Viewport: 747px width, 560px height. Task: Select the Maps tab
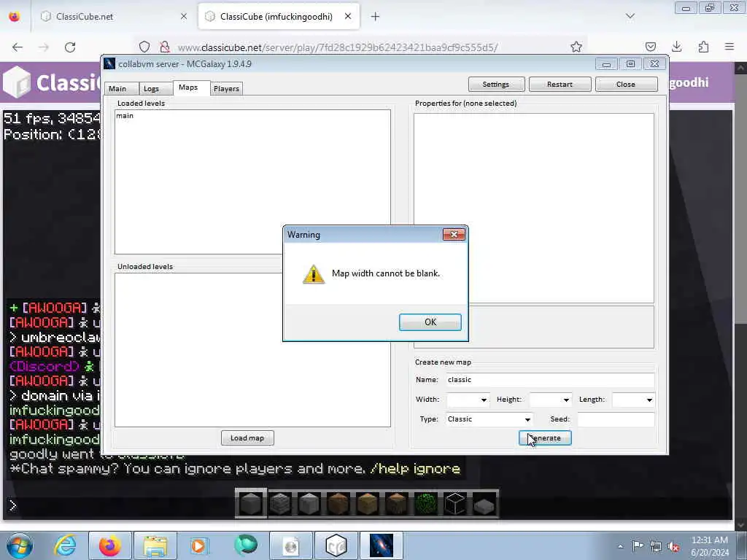(x=188, y=87)
